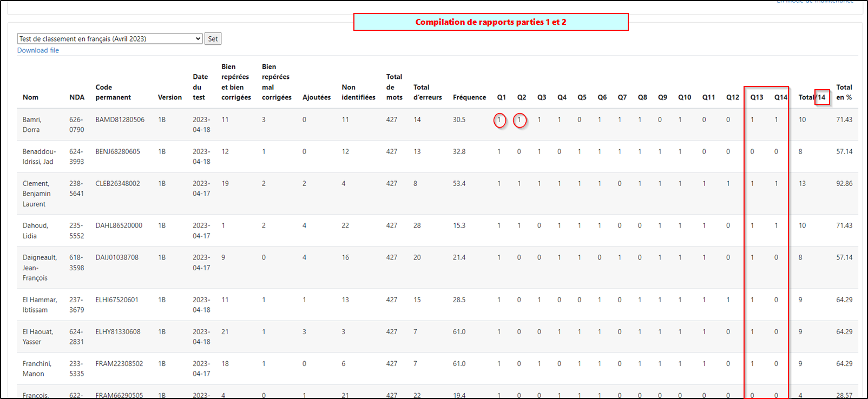Select the name Clement, Benjamin Laurent
The image size is (868, 399).
[37, 194]
